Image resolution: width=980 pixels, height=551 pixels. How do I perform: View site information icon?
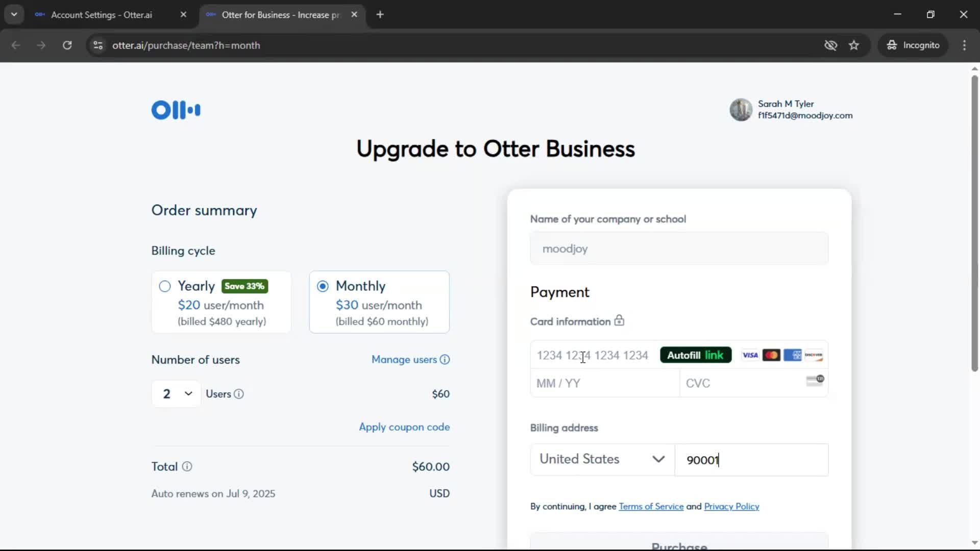click(x=98, y=45)
